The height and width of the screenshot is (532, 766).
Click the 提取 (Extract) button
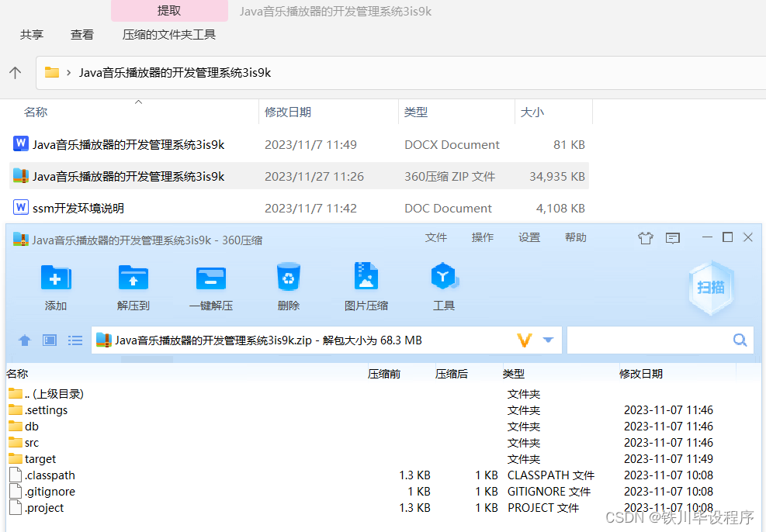[x=168, y=10]
